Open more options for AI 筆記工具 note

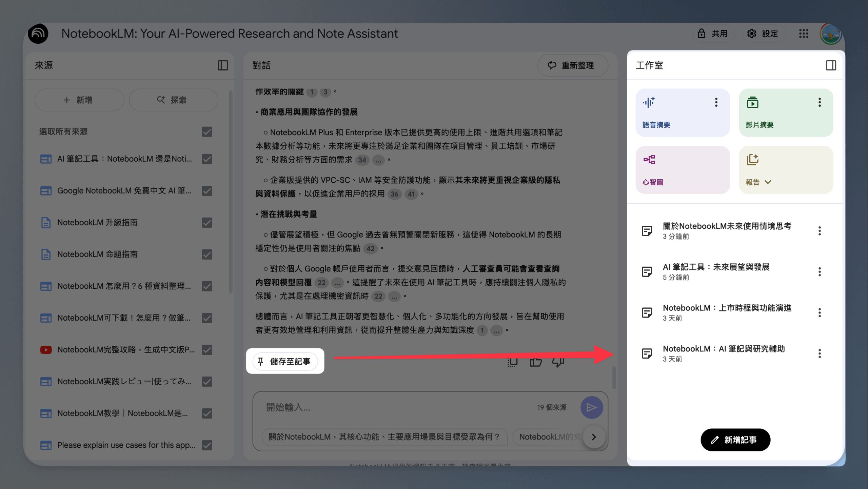pos(820,272)
